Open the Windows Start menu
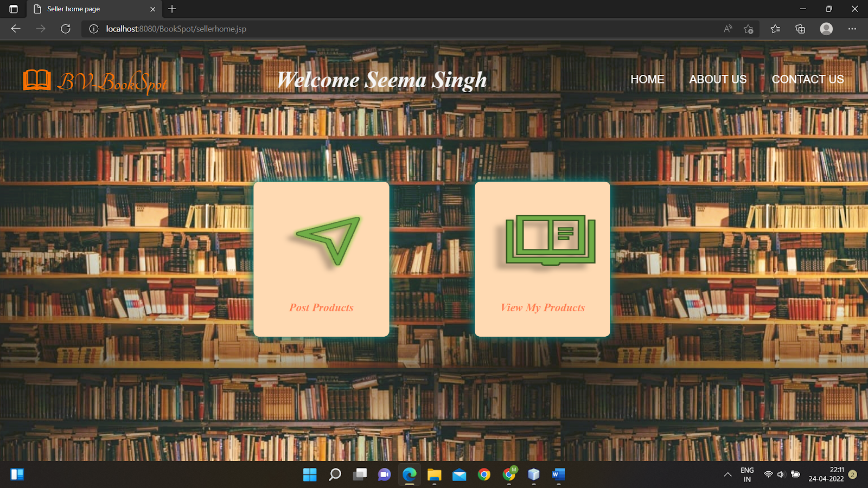Screen dimensions: 868x488 click(310, 475)
